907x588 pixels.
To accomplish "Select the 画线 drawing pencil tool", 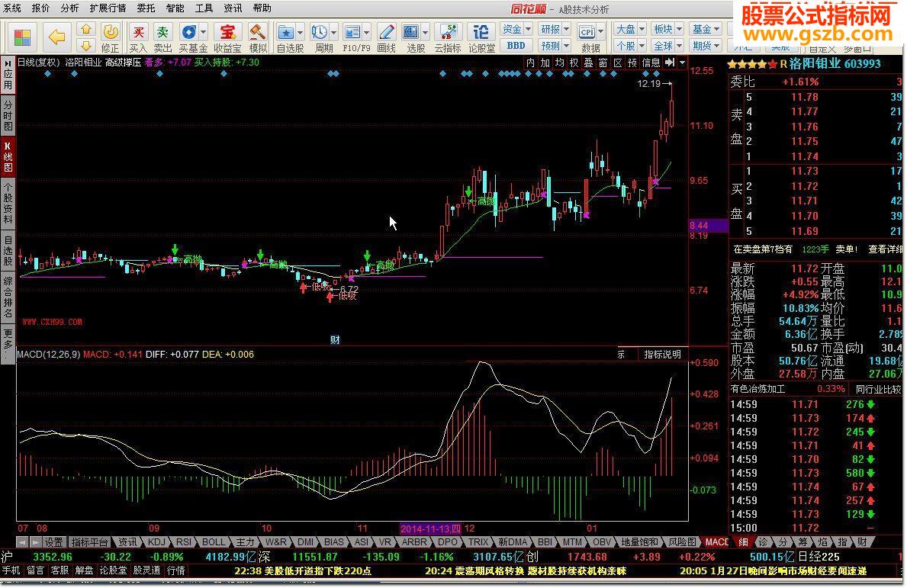I will point(386,38).
